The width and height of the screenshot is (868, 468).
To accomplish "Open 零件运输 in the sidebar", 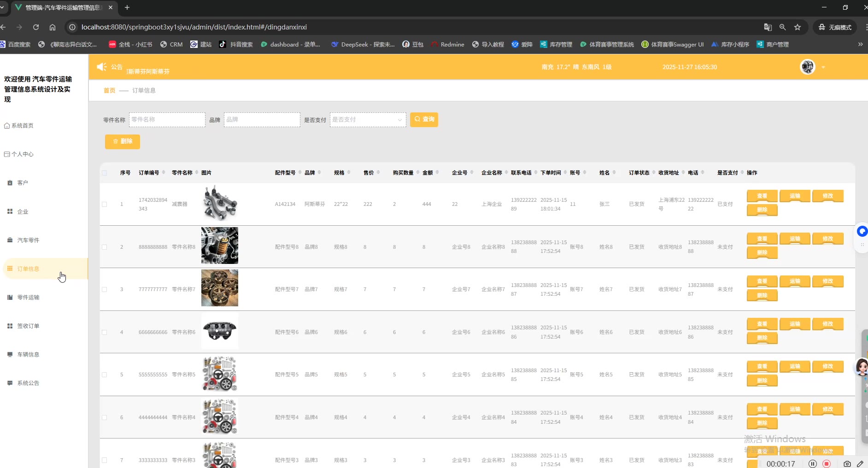I will (28, 298).
